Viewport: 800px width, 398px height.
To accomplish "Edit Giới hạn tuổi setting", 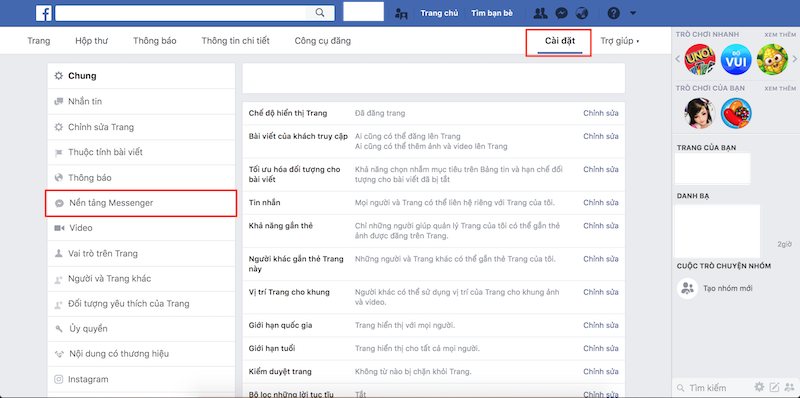I will pos(601,349).
